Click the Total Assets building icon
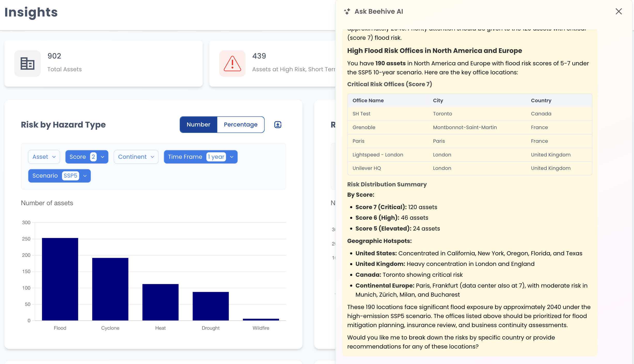This screenshot has width=634, height=364. (x=27, y=63)
